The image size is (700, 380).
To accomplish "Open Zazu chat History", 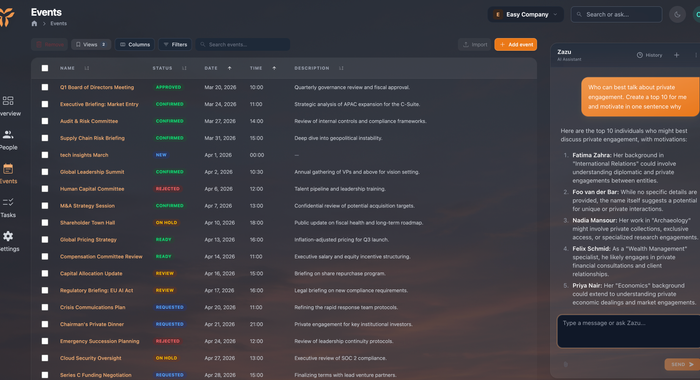I will (x=650, y=55).
